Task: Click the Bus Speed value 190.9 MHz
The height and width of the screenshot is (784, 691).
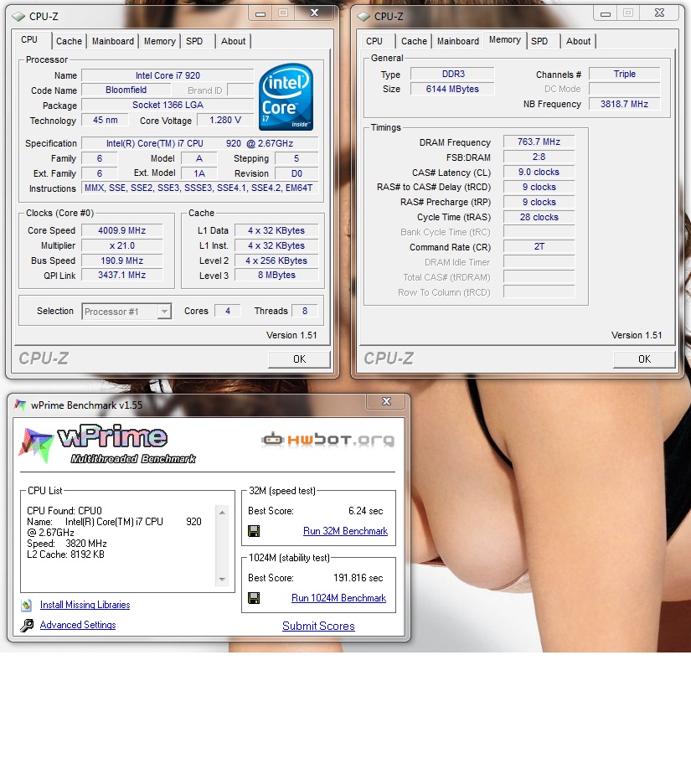Action: tap(122, 260)
